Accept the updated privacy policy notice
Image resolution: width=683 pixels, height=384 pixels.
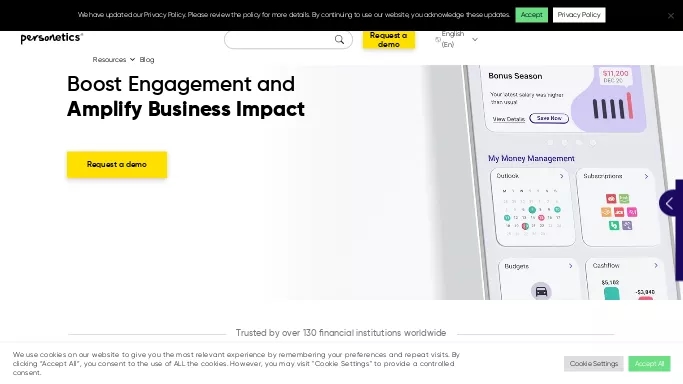coord(531,15)
